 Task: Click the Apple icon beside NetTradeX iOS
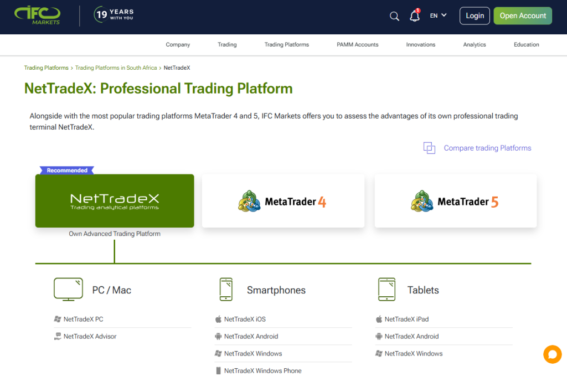217,319
